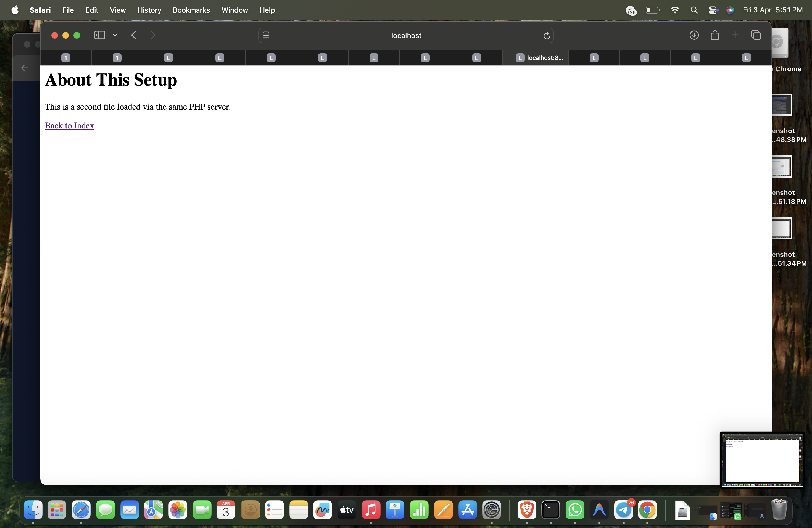
Task: Open the Bookmarks menu
Action: pyautogui.click(x=191, y=10)
